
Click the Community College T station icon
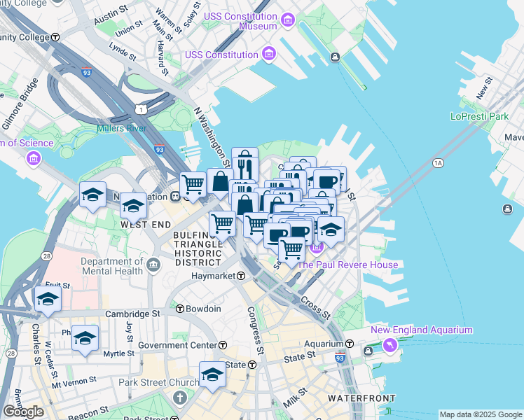click(x=55, y=37)
